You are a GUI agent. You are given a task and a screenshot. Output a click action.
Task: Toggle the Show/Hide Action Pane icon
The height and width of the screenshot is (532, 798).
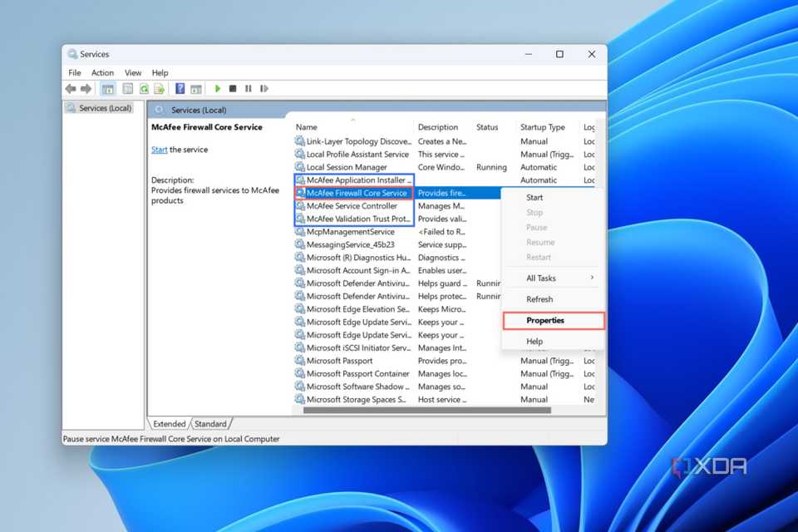196,89
